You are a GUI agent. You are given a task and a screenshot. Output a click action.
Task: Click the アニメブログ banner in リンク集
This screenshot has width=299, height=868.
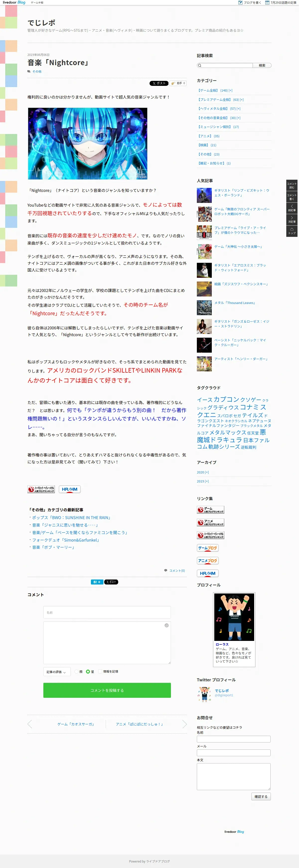point(208,561)
